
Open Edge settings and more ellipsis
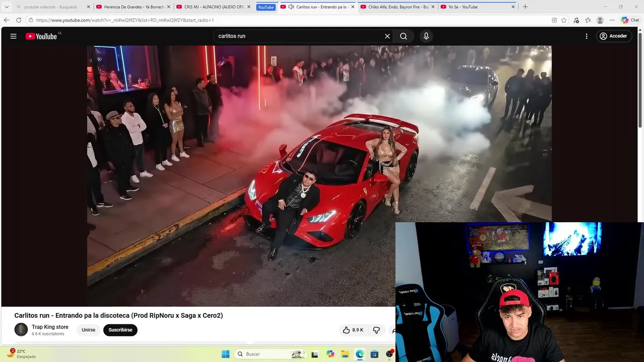click(612, 20)
